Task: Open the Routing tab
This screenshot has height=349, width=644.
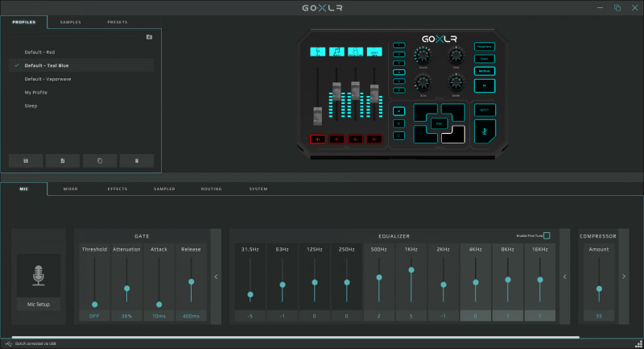Action: 211,189
